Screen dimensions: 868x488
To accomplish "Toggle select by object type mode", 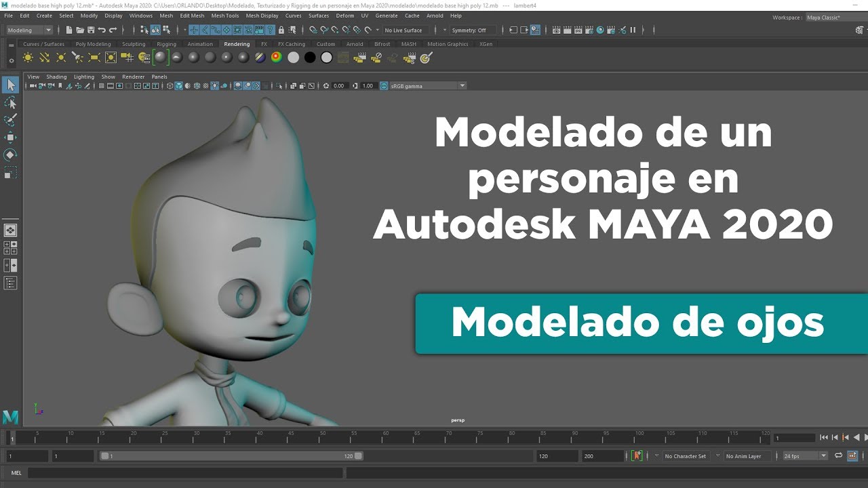I will click(x=155, y=30).
